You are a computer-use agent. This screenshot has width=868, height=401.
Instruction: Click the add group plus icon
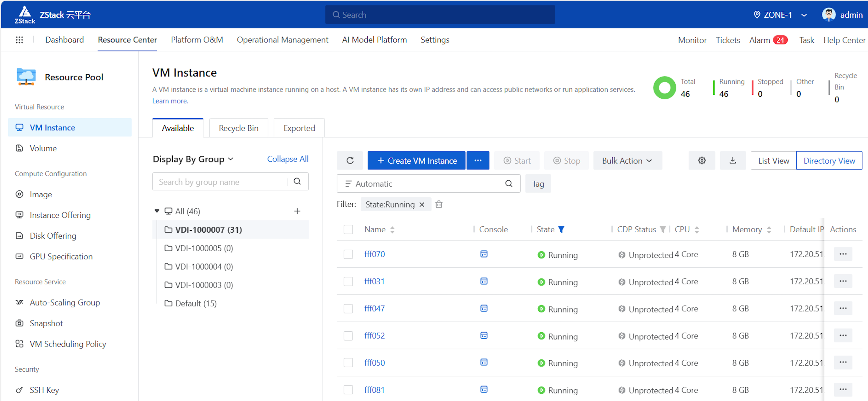click(x=297, y=211)
